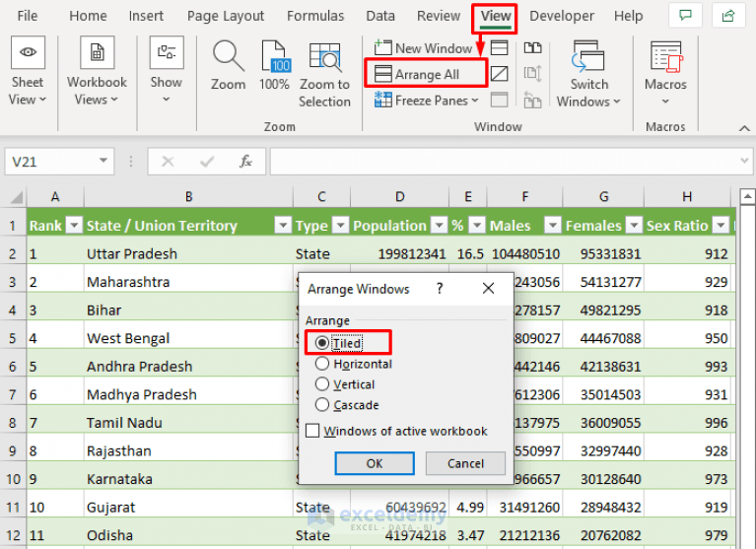Screen dimensions: 756x549
Task: Click the Share icon
Action: click(728, 16)
